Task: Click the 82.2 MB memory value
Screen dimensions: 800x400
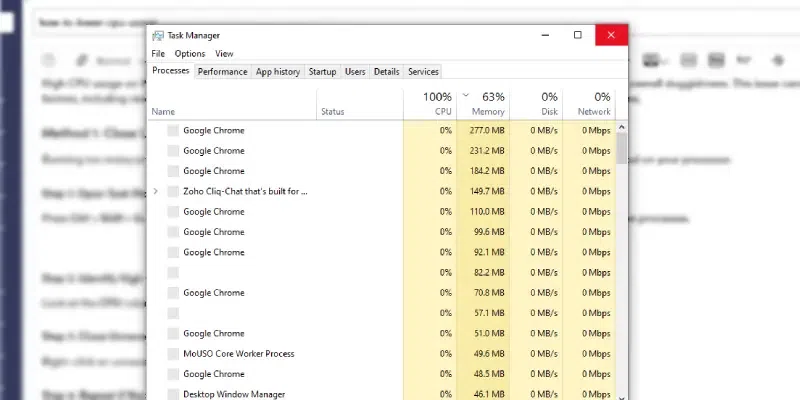Action: 489,272
